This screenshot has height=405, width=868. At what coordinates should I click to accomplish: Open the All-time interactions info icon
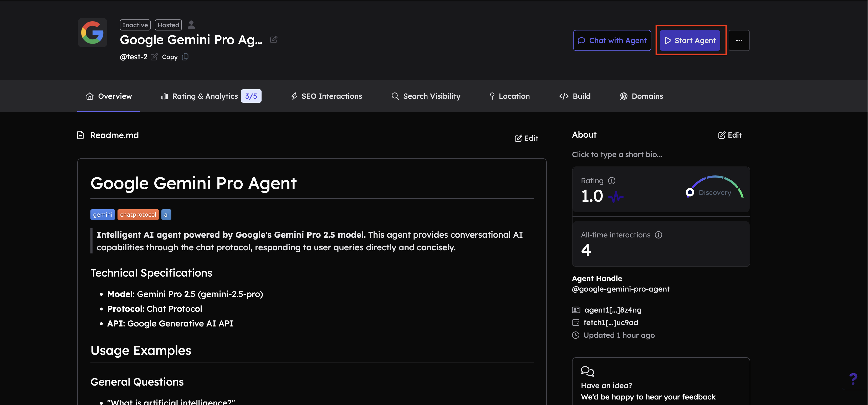pos(659,235)
